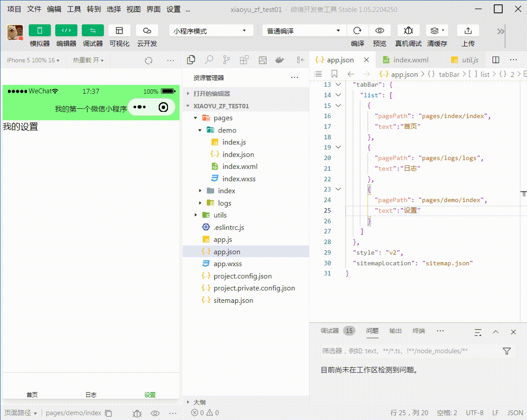Click the simulator refresh icon
This screenshot has width=527, height=420.
pos(149,61)
